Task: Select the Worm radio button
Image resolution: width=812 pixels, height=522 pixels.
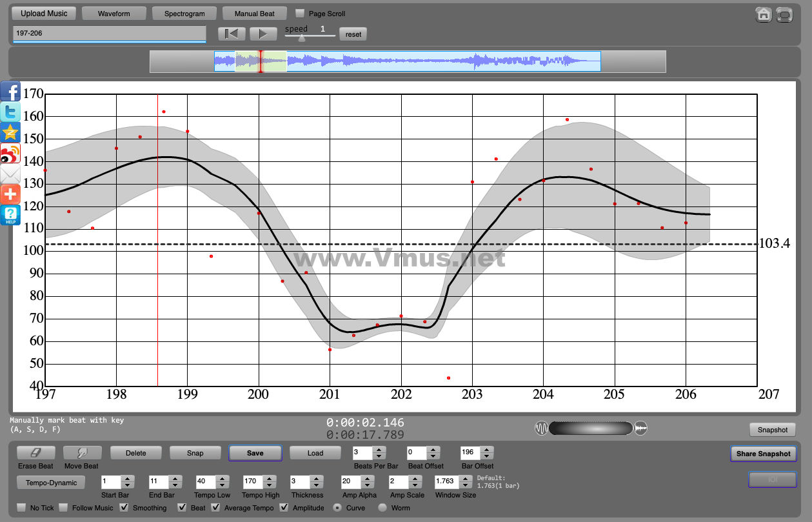Action: (382, 508)
